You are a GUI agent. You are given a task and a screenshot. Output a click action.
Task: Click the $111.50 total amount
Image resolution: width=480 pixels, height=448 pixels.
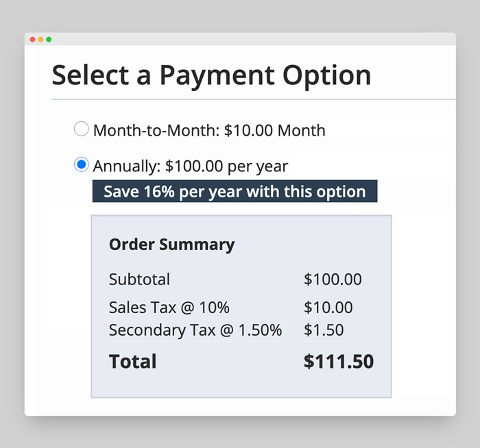339,362
